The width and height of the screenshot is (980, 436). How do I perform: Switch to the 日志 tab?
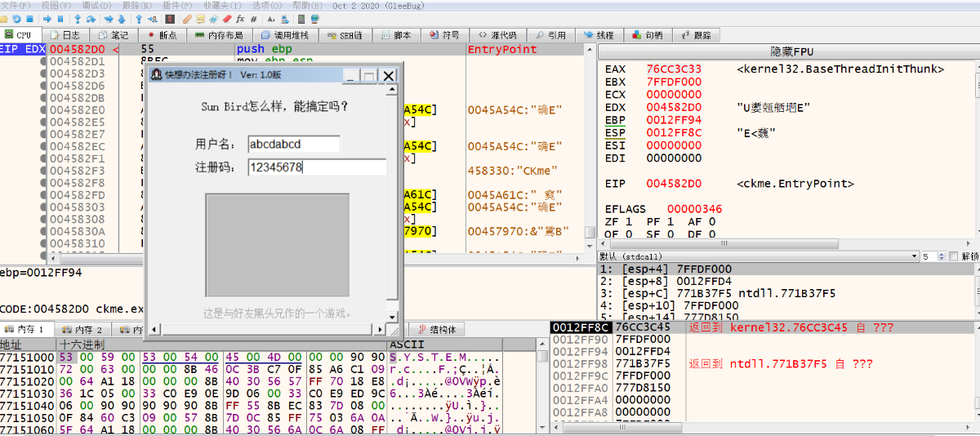[x=65, y=35]
